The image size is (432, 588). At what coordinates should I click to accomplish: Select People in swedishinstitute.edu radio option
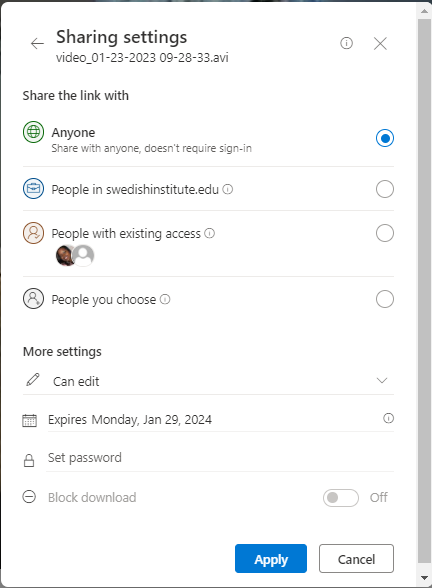click(385, 189)
